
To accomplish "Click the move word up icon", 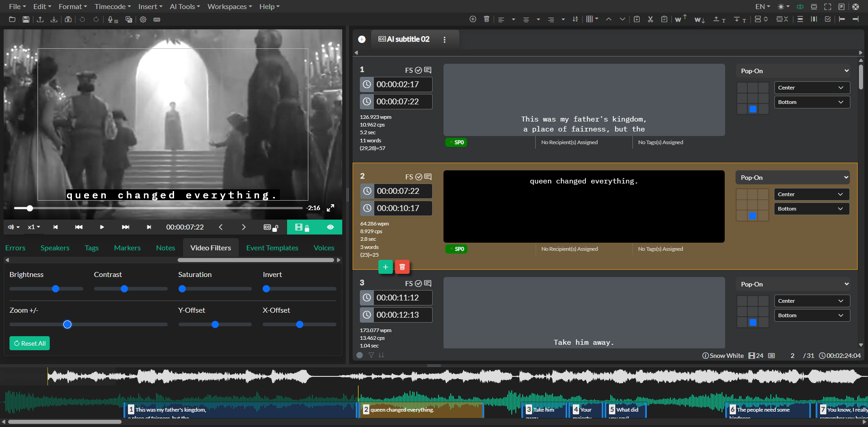I will 680,19.
